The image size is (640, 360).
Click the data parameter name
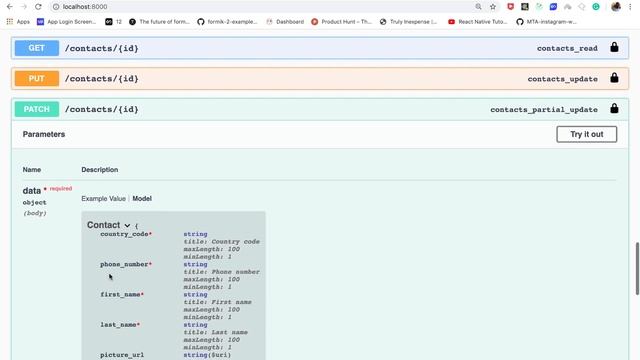(x=31, y=191)
